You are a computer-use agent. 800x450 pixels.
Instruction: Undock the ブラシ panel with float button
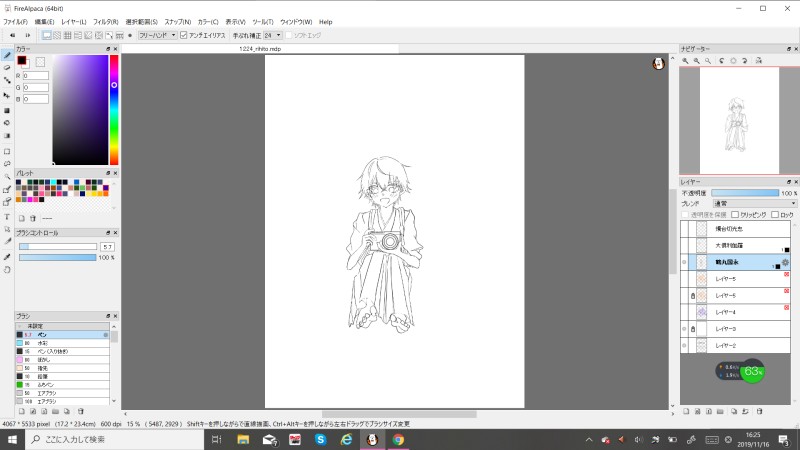click(x=108, y=316)
